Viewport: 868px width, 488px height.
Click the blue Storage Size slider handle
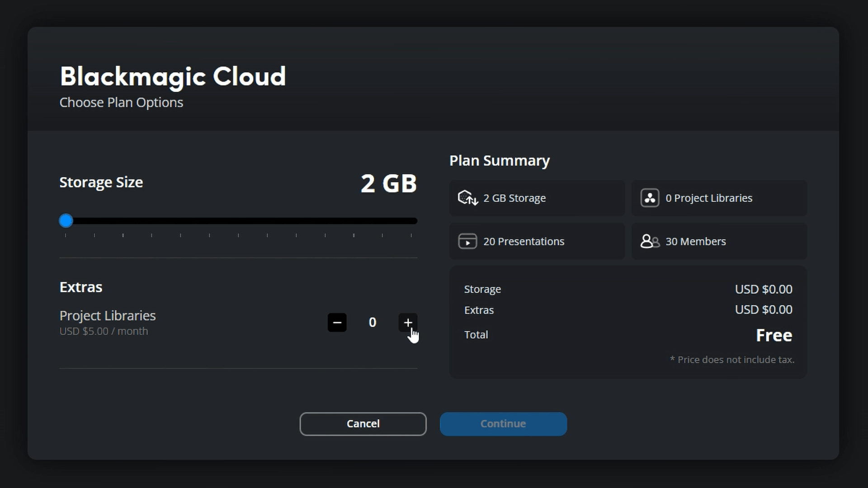click(x=66, y=221)
